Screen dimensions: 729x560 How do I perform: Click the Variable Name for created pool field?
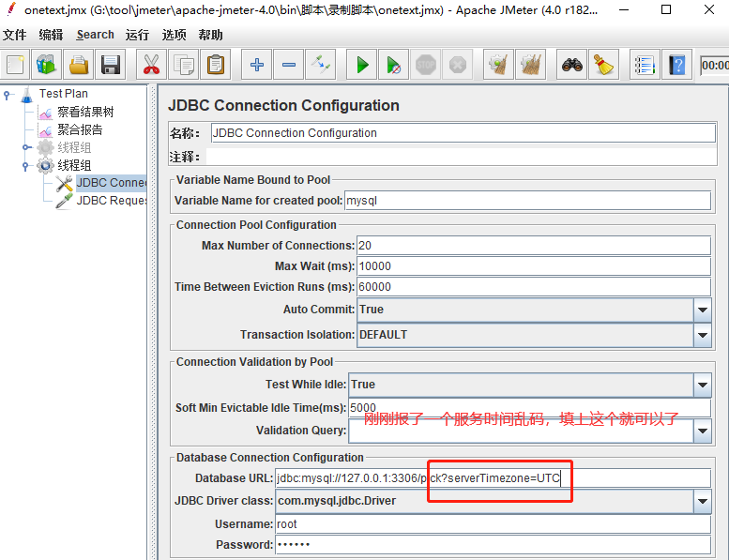tap(527, 201)
